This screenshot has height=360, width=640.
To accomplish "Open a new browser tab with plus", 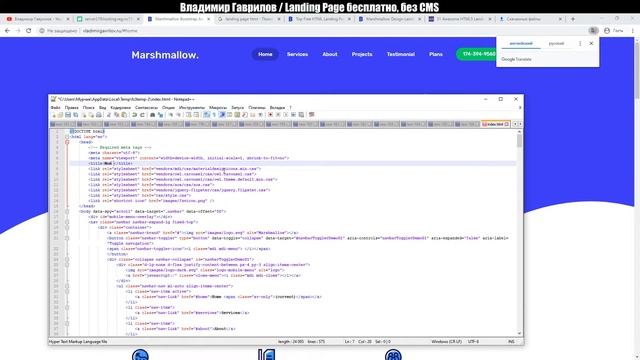I will [x=573, y=19].
